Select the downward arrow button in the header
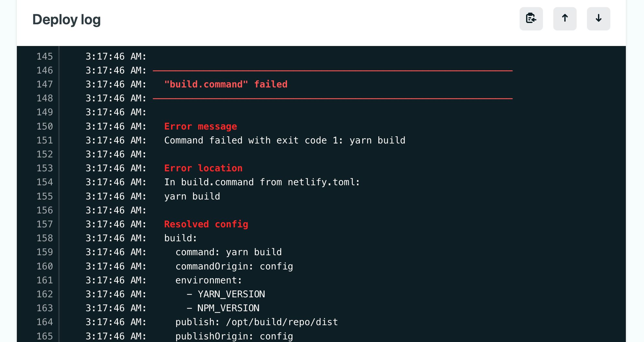644x342 pixels. (x=598, y=19)
